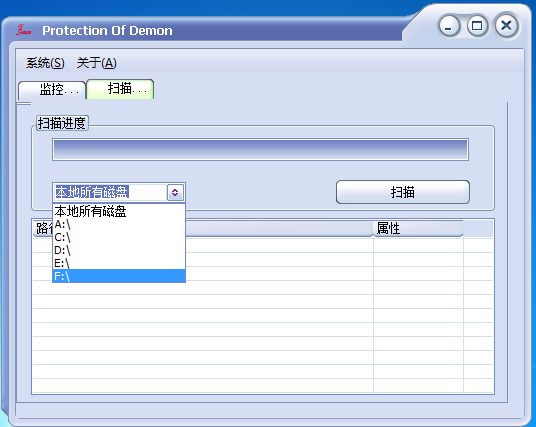Open the 关于(A) menu
This screenshot has height=427, width=536.
pyautogui.click(x=96, y=63)
